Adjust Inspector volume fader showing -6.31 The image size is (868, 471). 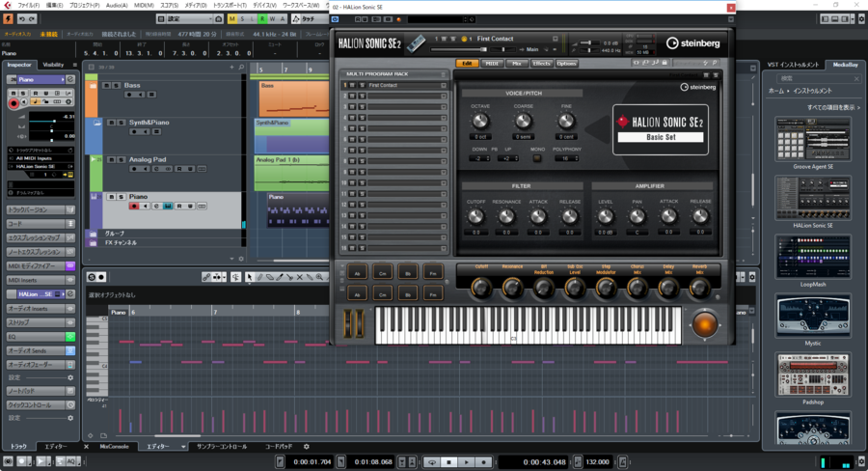[x=52, y=121]
